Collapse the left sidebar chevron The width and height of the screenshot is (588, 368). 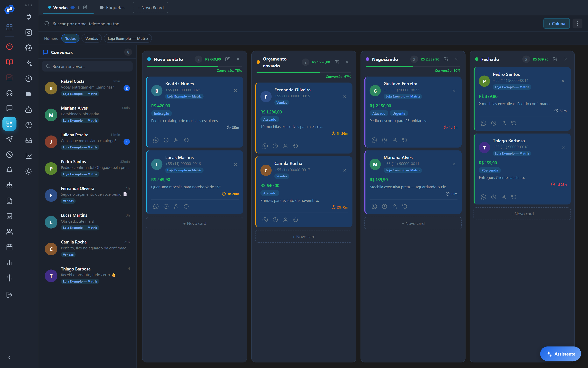[x=9, y=358]
